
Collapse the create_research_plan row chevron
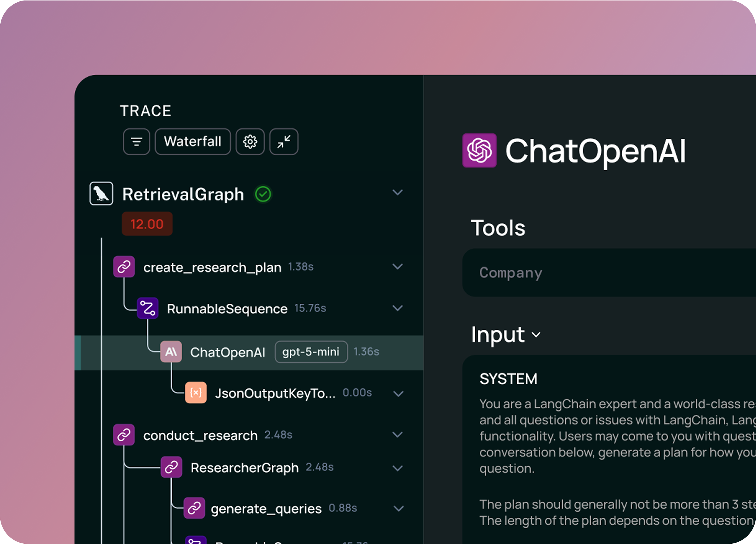click(397, 266)
